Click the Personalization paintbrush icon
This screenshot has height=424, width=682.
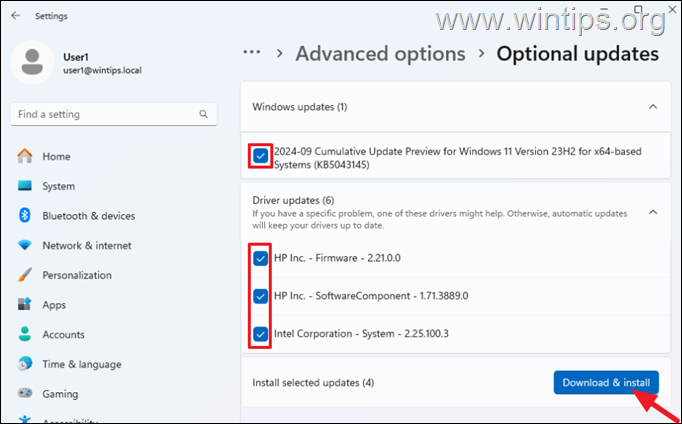click(x=24, y=275)
